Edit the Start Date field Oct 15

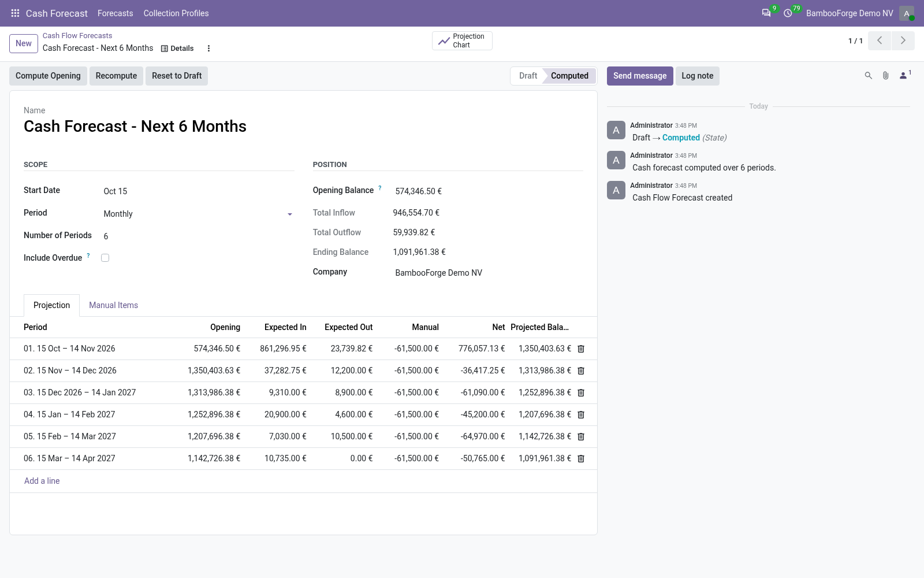[x=198, y=191]
